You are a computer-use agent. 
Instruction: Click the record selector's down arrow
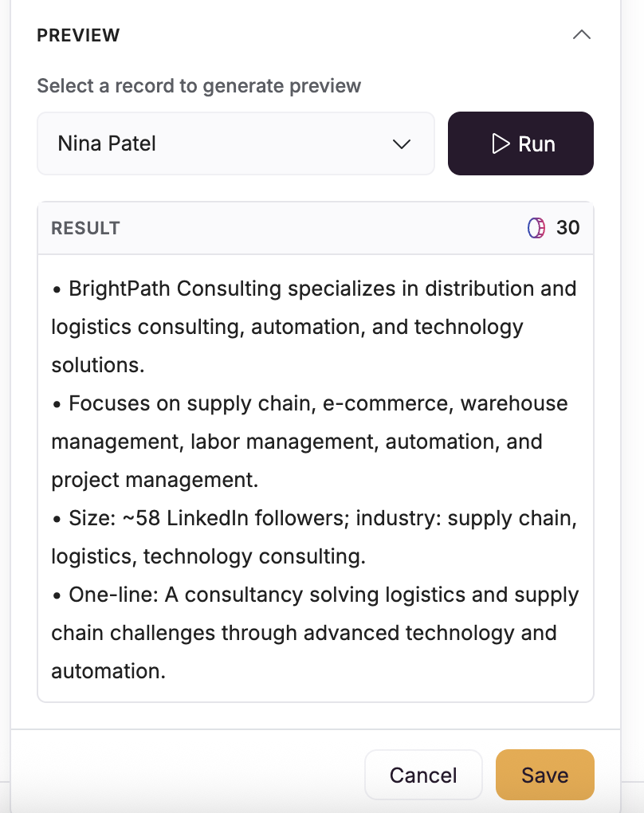402,144
